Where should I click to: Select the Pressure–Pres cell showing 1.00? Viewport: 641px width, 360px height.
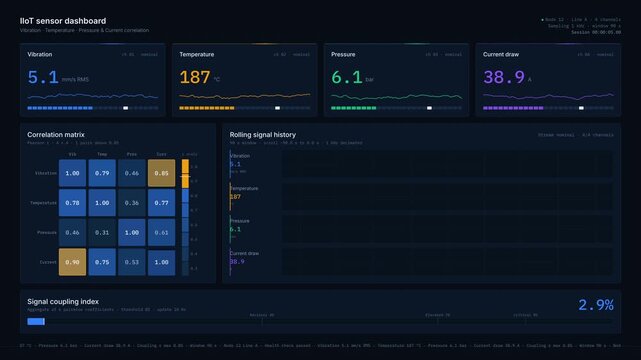[x=132, y=233]
